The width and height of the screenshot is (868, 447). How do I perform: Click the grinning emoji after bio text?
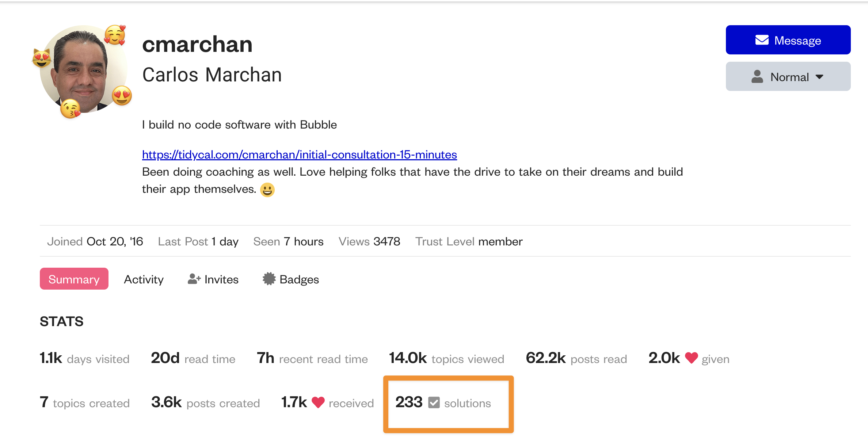(x=267, y=190)
